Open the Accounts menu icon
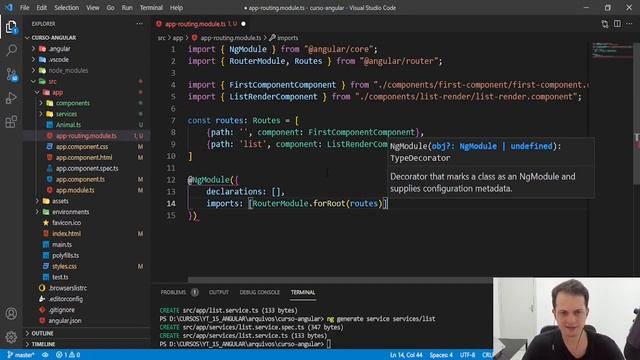 (x=11, y=313)
